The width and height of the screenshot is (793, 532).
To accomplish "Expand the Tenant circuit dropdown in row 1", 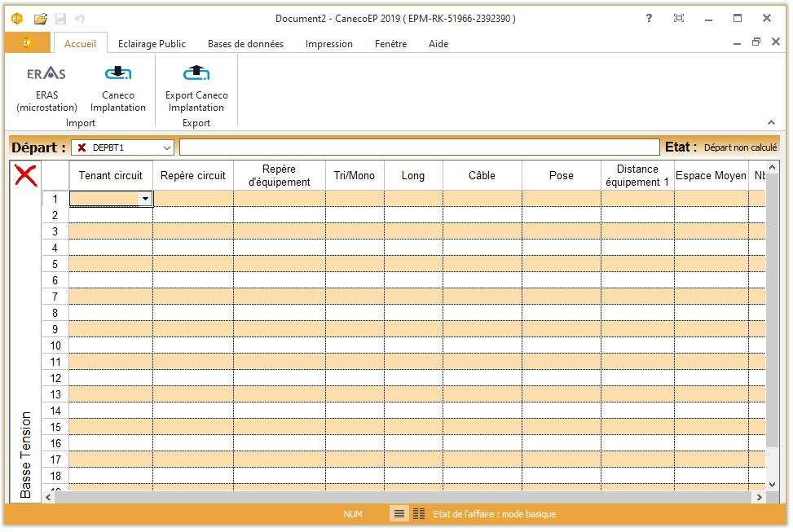I will [145, 199].
